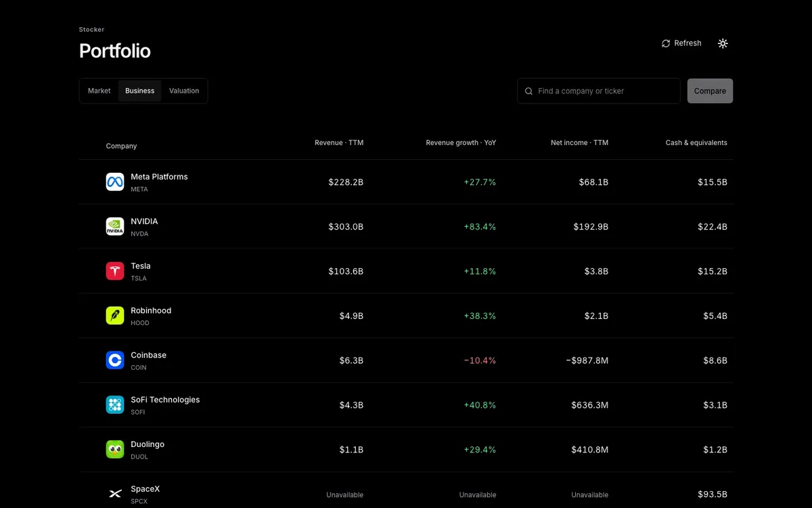This screenshot has width=812, height=508.
Task: Click Robinhood net income $2.1B
Action: (x=596, y=316)
